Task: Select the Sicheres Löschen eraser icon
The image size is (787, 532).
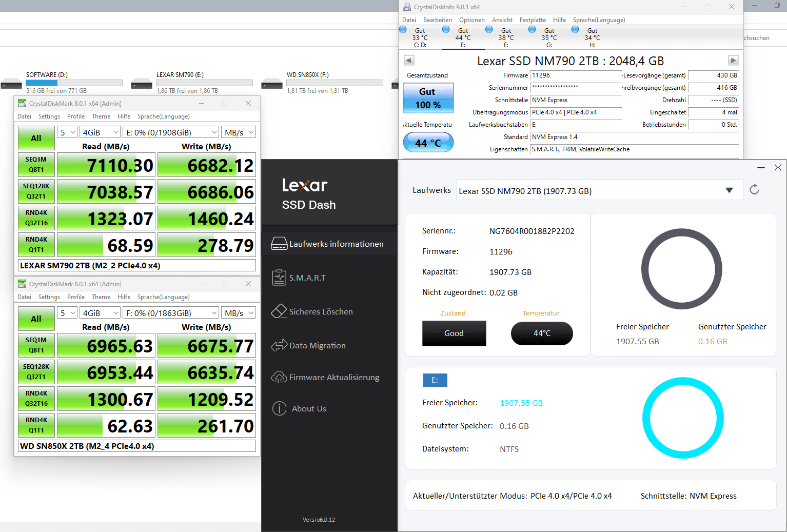Action: pos(279,311)
